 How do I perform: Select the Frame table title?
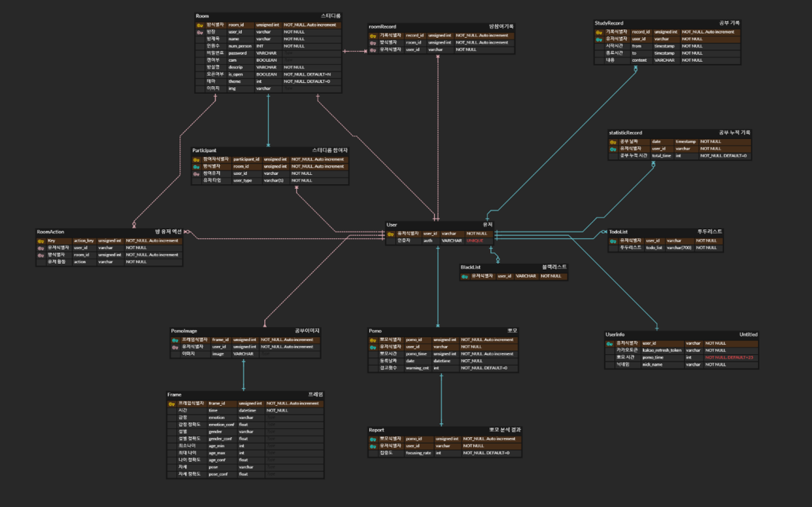click(x=174, y=395)
